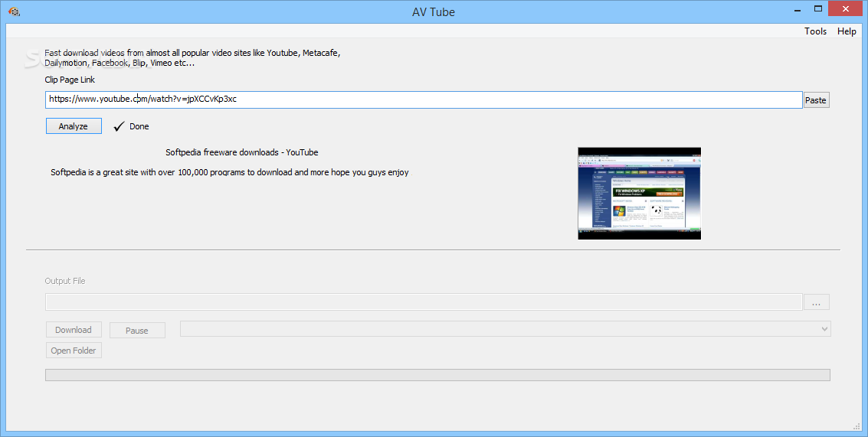Click the Output File path field
This screenshot has width=868, height=437.
coord(424,302)
